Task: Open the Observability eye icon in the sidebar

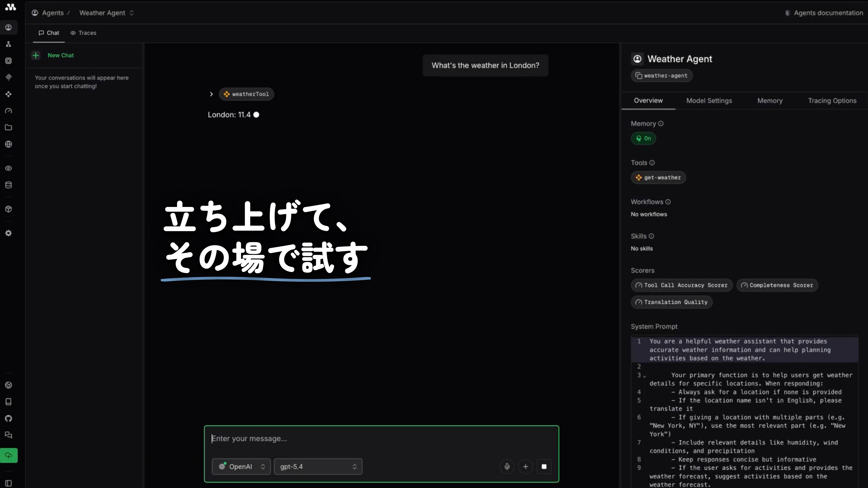Action: 8,168
